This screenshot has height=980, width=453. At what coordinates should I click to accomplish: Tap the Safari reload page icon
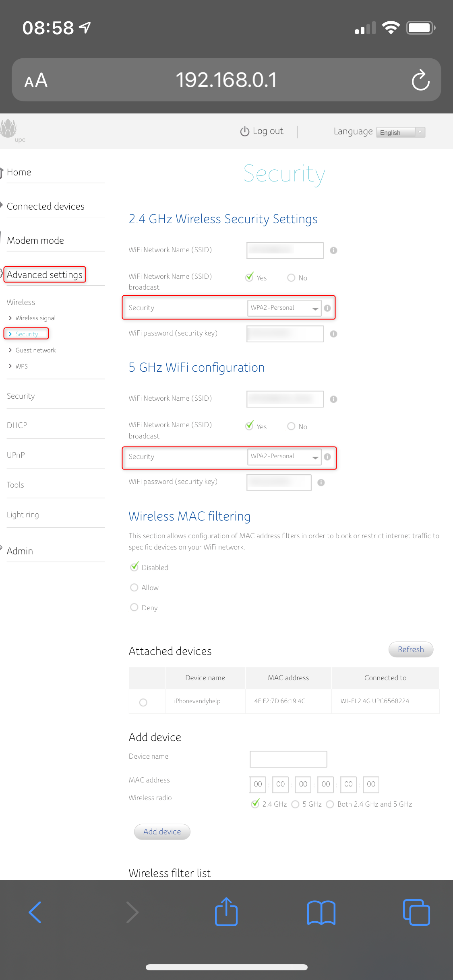point(420,80)
